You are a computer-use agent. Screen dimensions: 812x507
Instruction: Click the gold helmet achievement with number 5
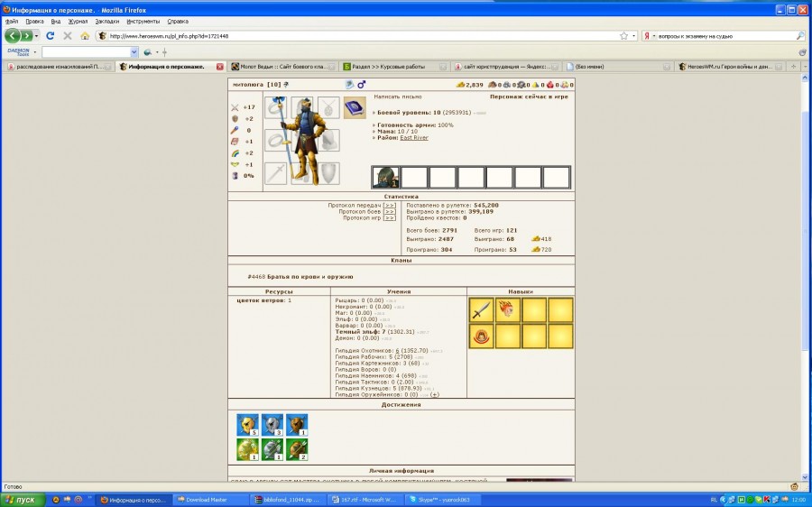click(247, 425)
